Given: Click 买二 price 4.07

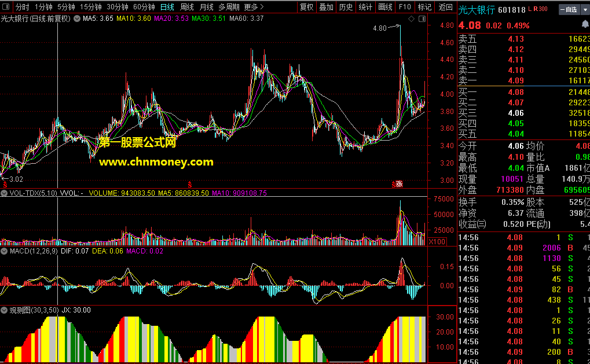Looking at the screenshot, I should [x=515, y=102].
